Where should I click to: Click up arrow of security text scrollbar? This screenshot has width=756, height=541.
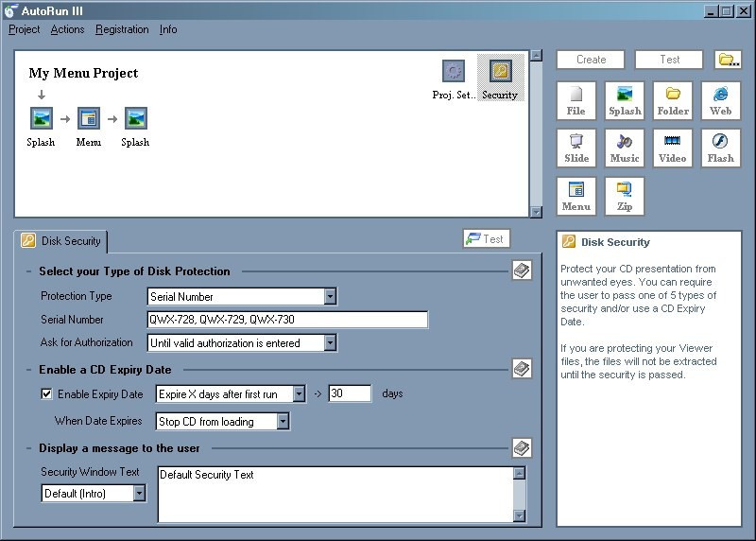click(x=519, y=473)
